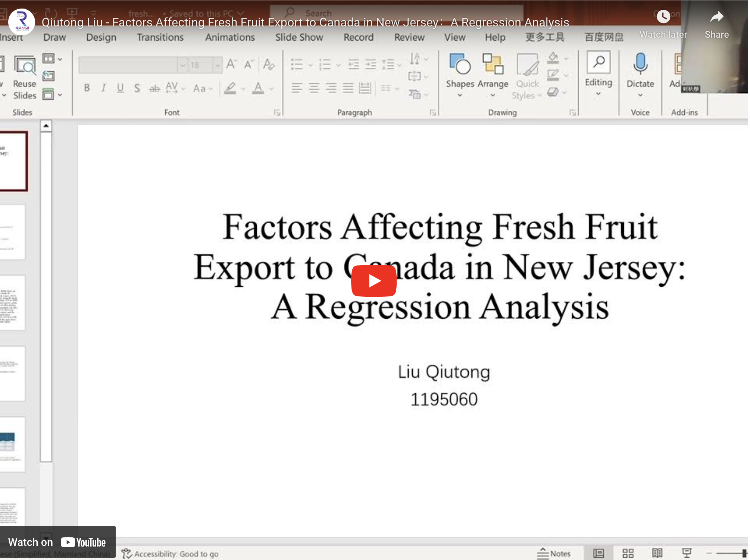Open the Editing group menu
This screenshot has width=750, height=560.
[598, 74]
